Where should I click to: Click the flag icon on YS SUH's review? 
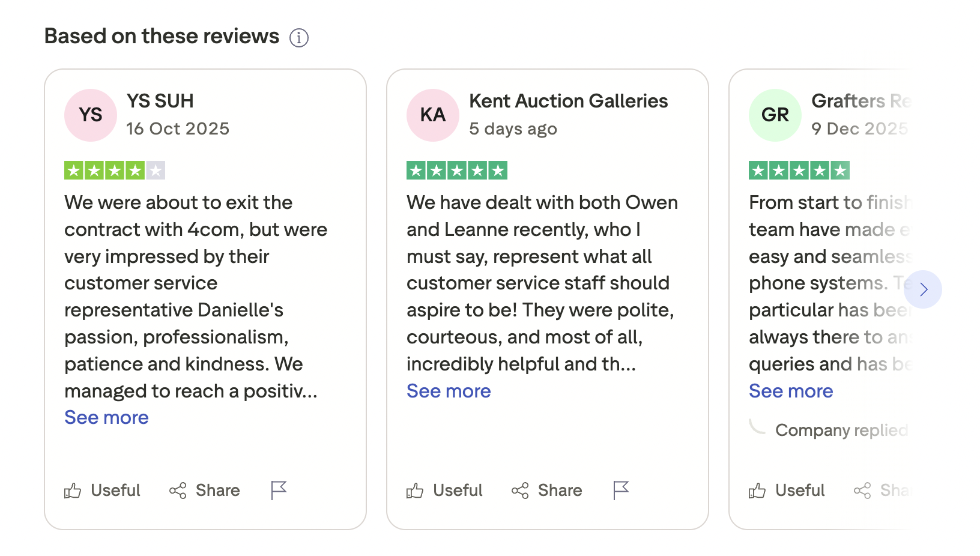279,491
